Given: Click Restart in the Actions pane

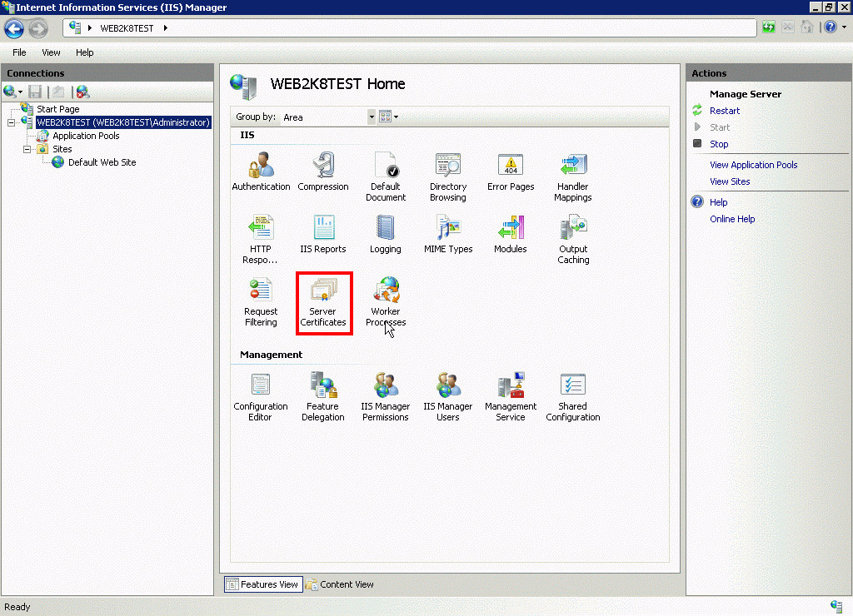Looking at the screenshot, I should pos(724,111).
